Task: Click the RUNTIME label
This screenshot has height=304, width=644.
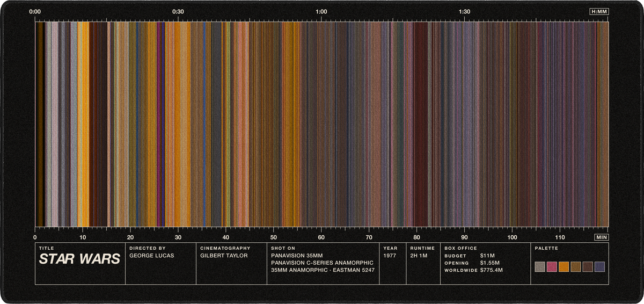Action: coord(422,248)
